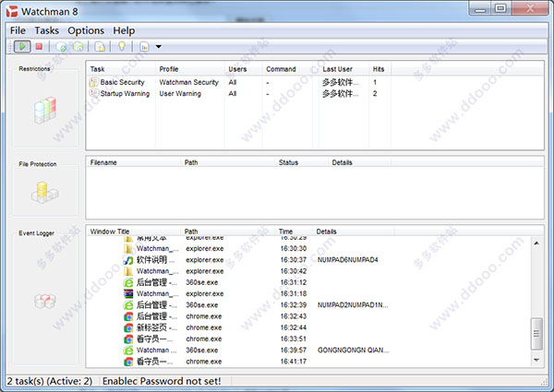Click the bar chart report toolbar icon
554x392 pixels.
pos(144,46)
